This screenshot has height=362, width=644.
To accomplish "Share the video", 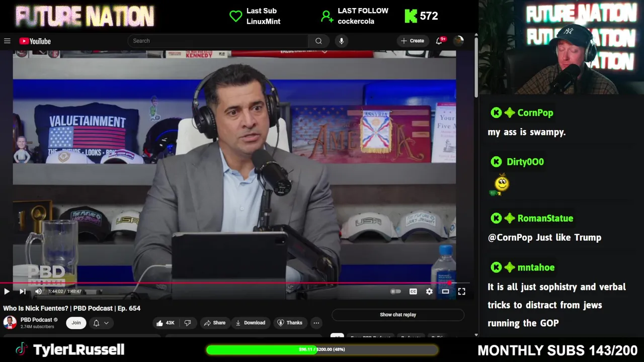I will click(x=214, y=323).
